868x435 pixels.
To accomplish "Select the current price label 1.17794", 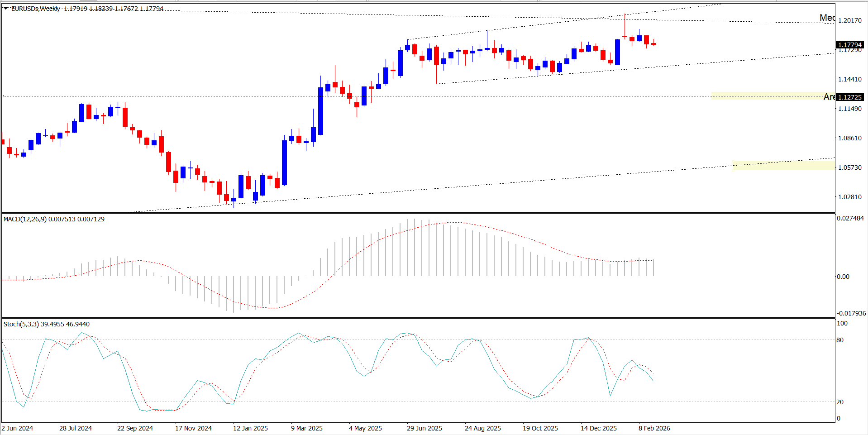I will tap(849, 45).
